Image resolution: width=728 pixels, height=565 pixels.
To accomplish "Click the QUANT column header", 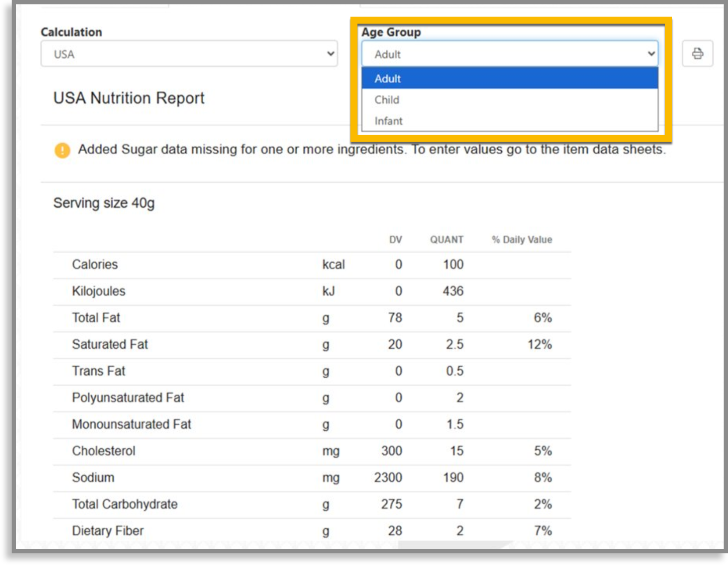I will [x=447, y=240].
